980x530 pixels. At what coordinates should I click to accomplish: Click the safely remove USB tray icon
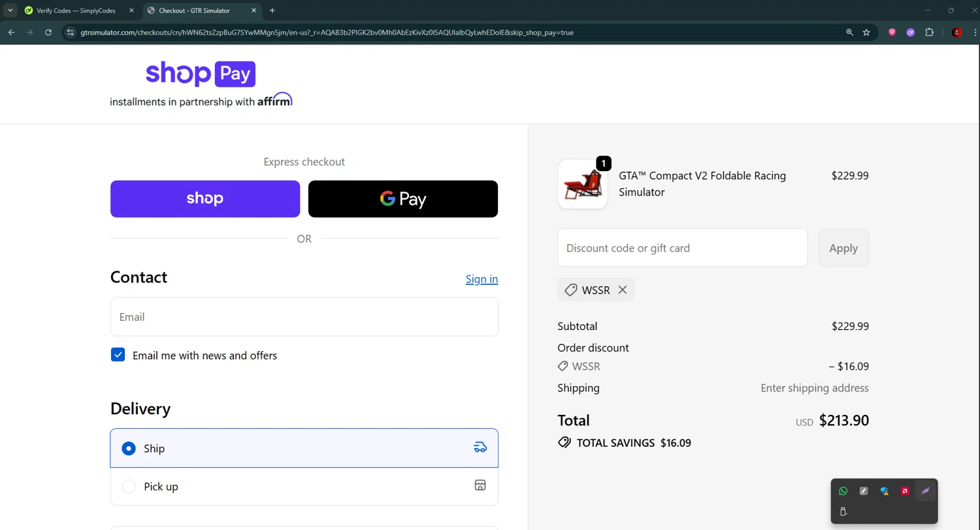coord(843,512)
